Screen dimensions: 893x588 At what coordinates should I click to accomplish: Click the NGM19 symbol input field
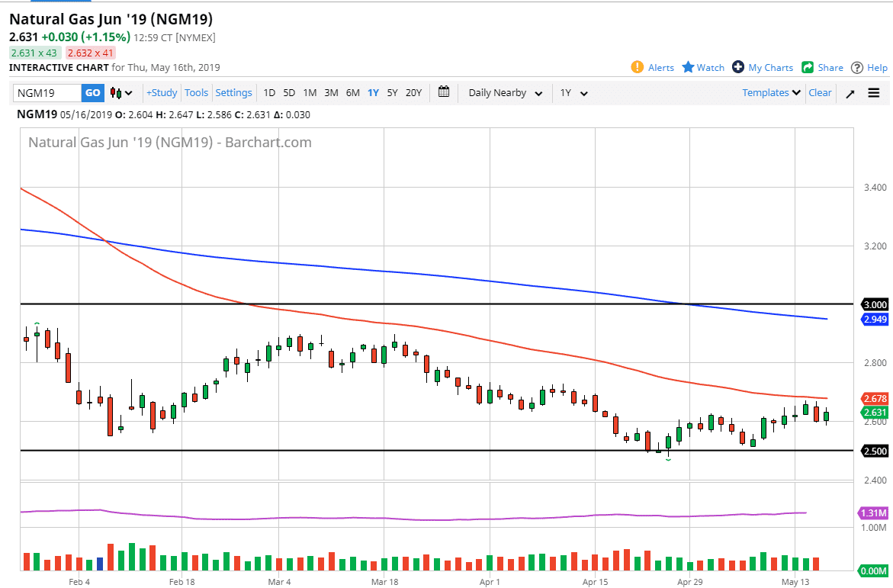[47, 93]
